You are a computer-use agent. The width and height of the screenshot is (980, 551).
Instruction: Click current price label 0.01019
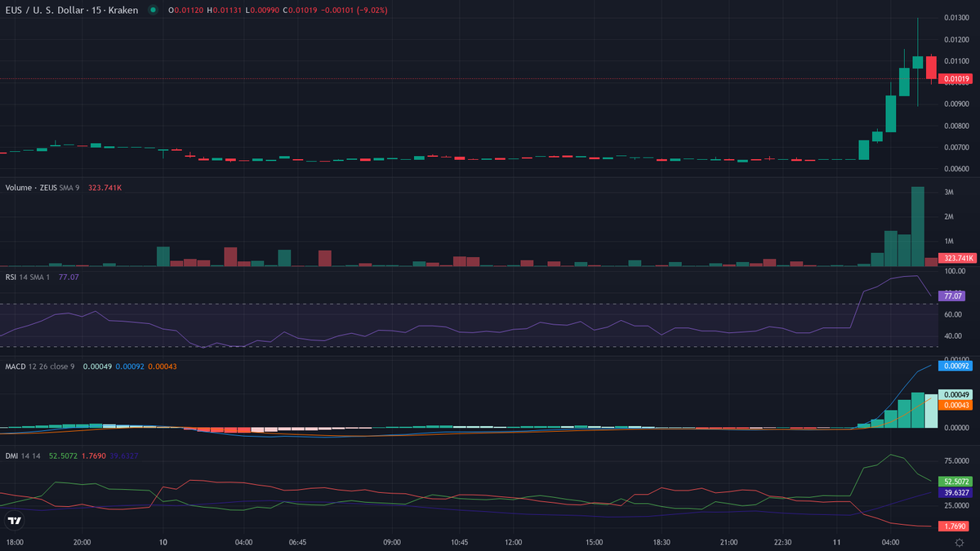click(955, 79)
